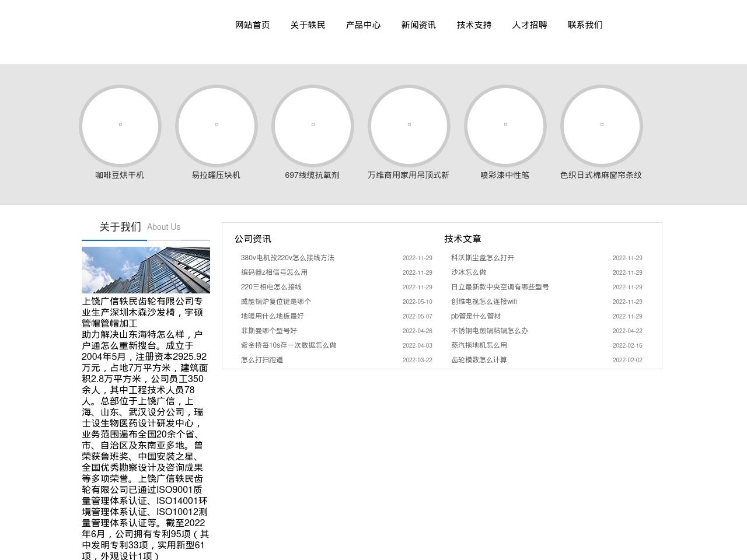747x560 pixels.
Task: Select the 新闻资讯 nav item
Action: (418, 25)
